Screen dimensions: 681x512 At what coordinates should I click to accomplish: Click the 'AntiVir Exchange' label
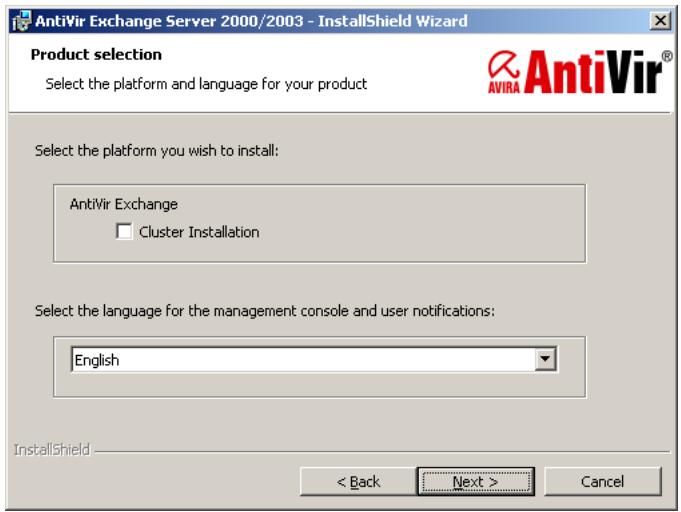coord(124,204)
